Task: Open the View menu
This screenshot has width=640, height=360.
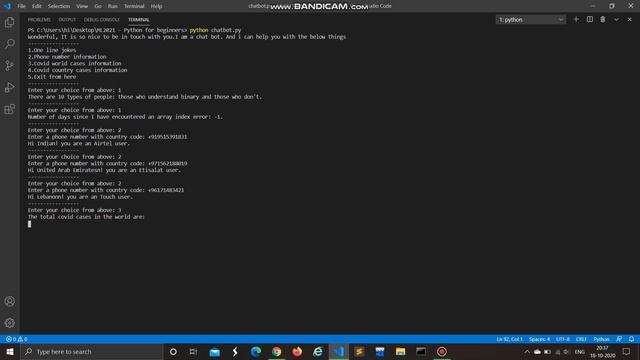Action: pyautogui.click(x=82, y=6)
